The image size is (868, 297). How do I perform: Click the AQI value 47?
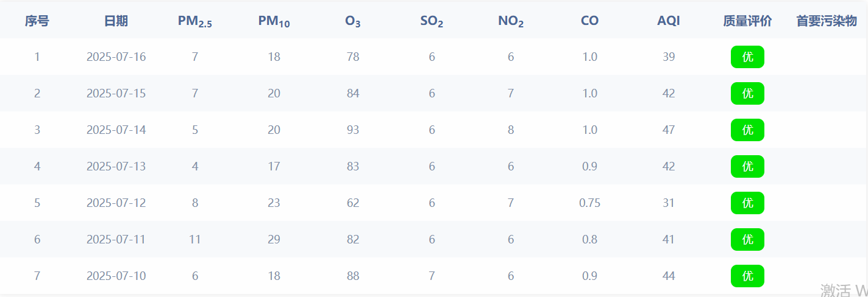tap(669, 130)
